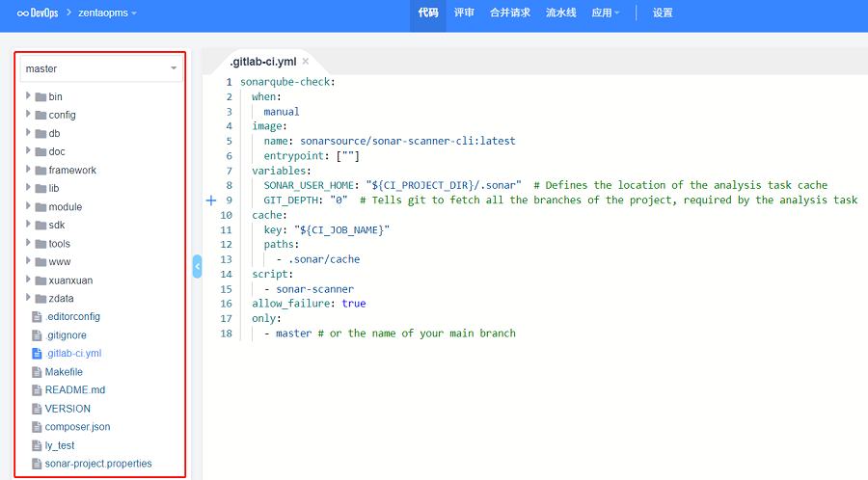
Task: Click the bin folder icon
Action: 41,96
